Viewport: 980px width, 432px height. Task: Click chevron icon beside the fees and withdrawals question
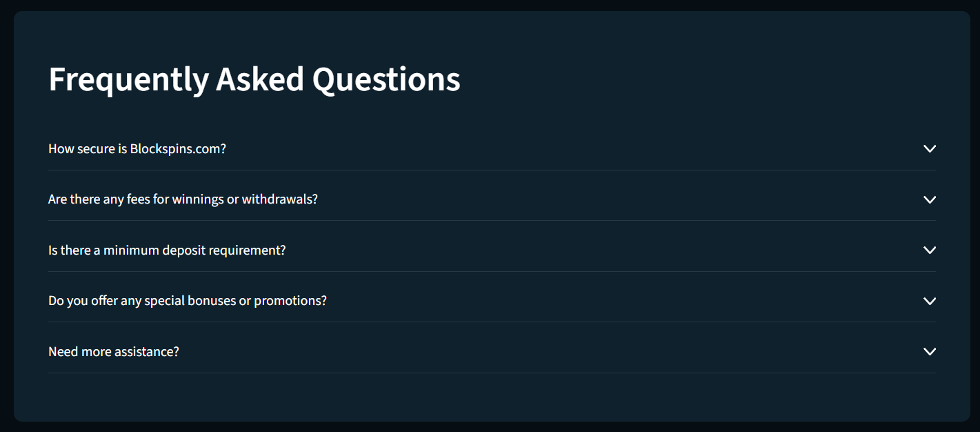[929, 199]
